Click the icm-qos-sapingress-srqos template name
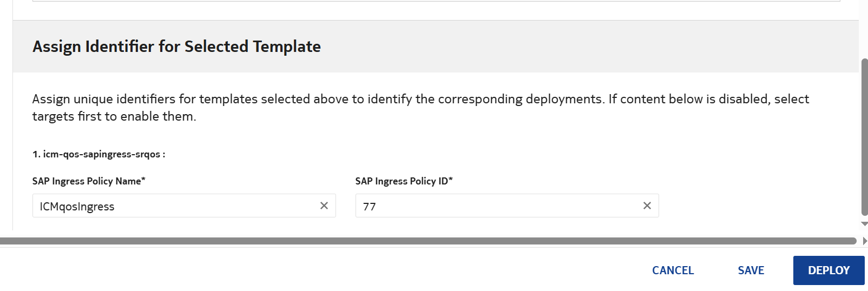 point(102,154)
